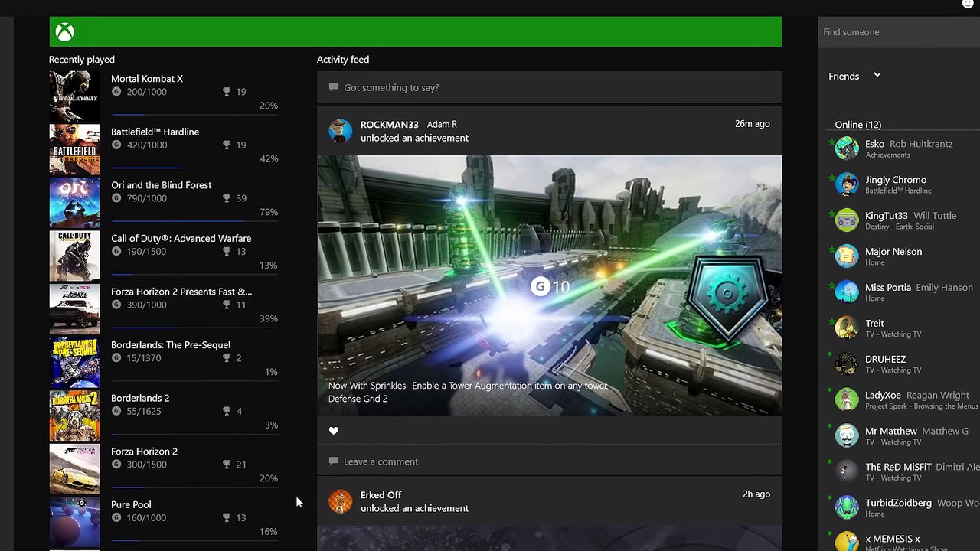Open Ori and the Blind Forest cover art
Screen dimensions: 980x551
[74, 202]
